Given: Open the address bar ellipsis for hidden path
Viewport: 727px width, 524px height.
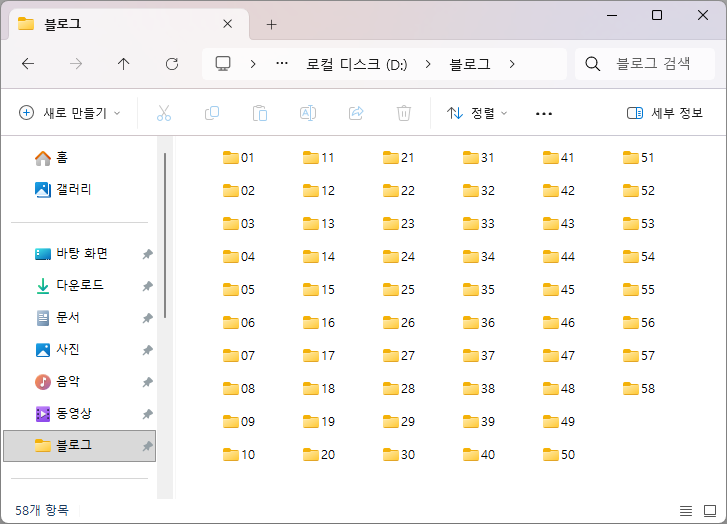Looking at the screenshot, I should (282, 64).
